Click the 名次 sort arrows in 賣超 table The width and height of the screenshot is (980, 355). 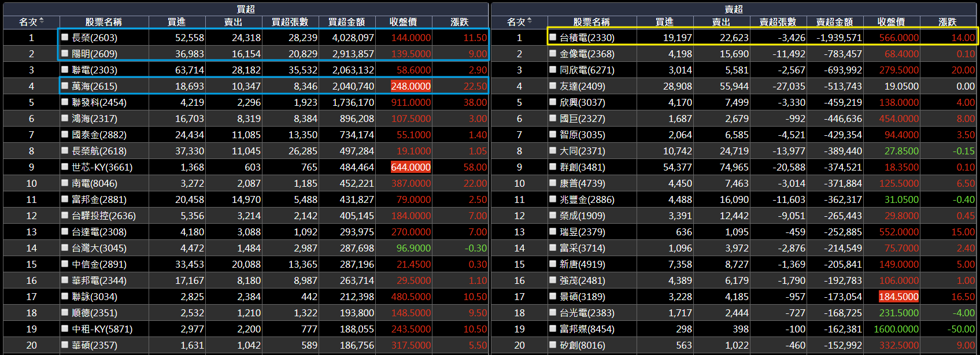click(x=529, y=21)
